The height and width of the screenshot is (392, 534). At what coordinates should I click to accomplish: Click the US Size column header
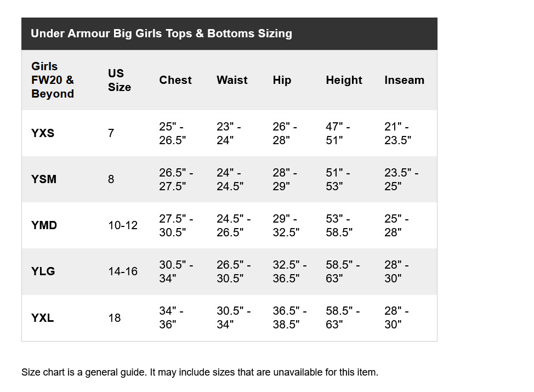[x=119, y=80]
